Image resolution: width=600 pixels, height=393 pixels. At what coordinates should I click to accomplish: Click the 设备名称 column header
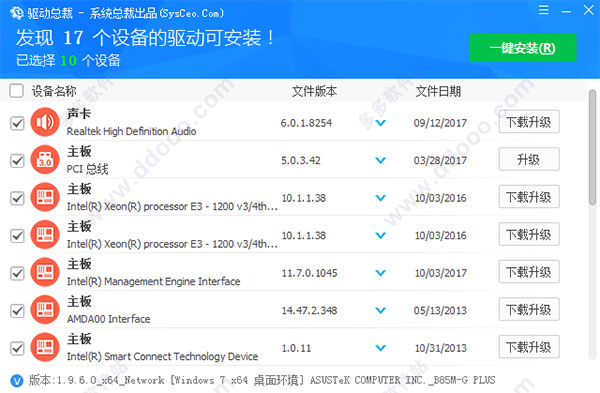(x=54, y=91)
